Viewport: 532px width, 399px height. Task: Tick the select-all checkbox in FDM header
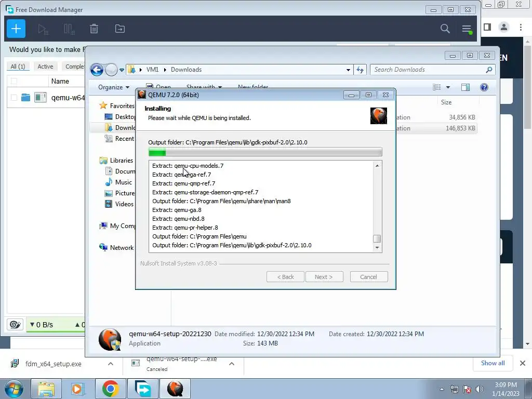pos(14,81)
